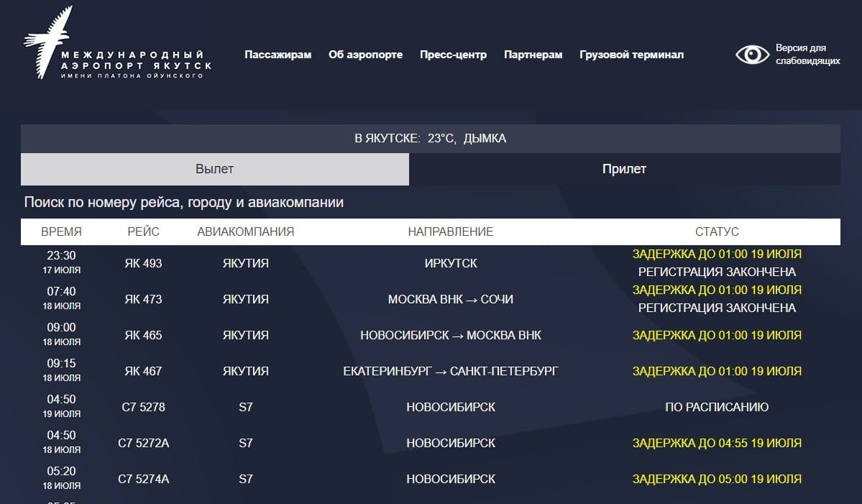Click РЕГИСТРАЦИЯ ЗАКОНЧЕНА in ЯК 493 row
The height and width of the screenshot is (504, 862).
pyautogui.click(x=717, y=272)
